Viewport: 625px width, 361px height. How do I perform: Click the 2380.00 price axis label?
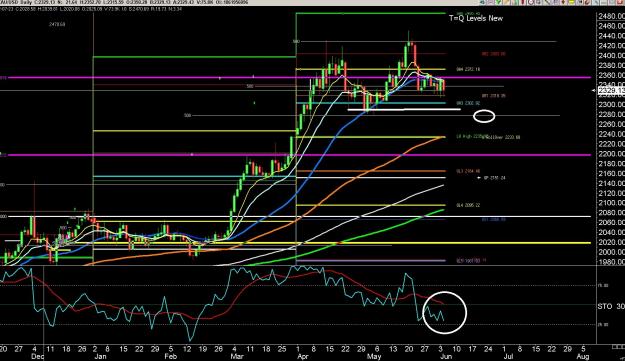click(612, 65)
